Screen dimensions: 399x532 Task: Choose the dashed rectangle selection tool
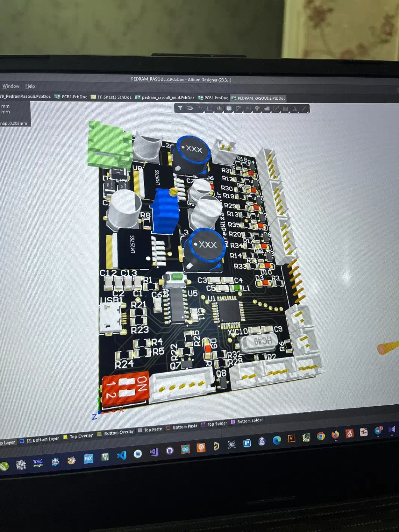(210, 108)
